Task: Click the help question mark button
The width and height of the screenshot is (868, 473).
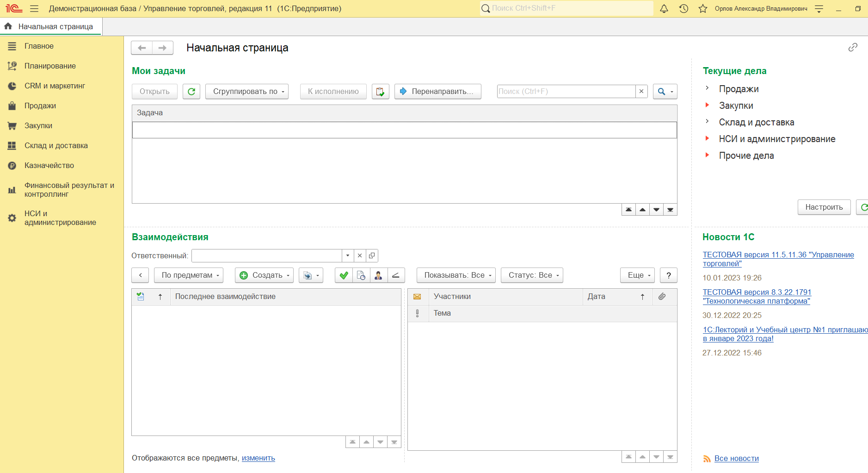Action: click(668, 275)
